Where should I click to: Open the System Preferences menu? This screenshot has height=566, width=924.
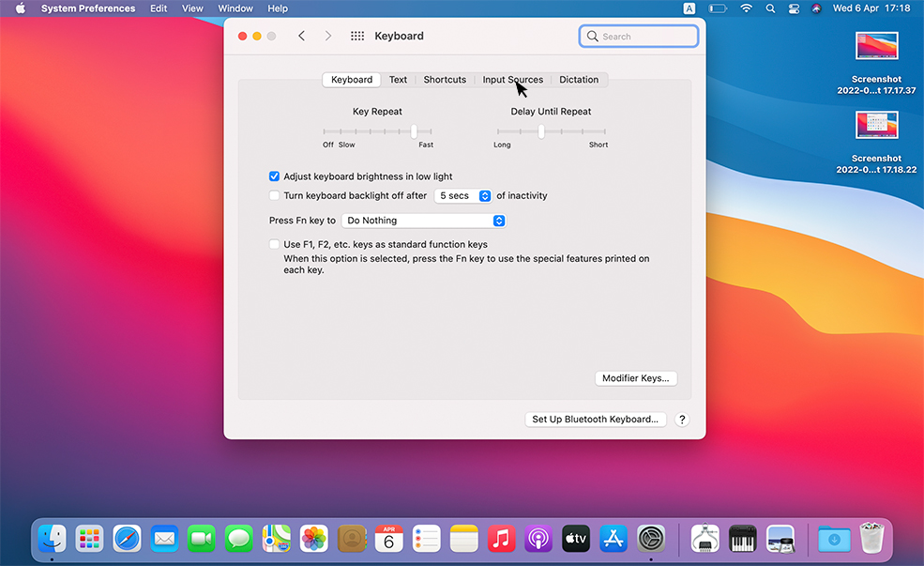[x=88, y=8]
